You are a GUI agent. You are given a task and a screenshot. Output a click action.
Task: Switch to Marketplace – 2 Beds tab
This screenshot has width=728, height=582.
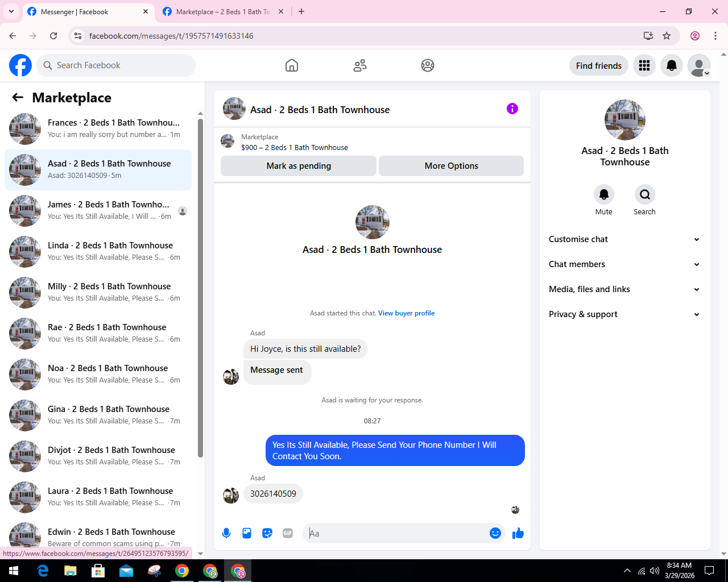(223, 11)
